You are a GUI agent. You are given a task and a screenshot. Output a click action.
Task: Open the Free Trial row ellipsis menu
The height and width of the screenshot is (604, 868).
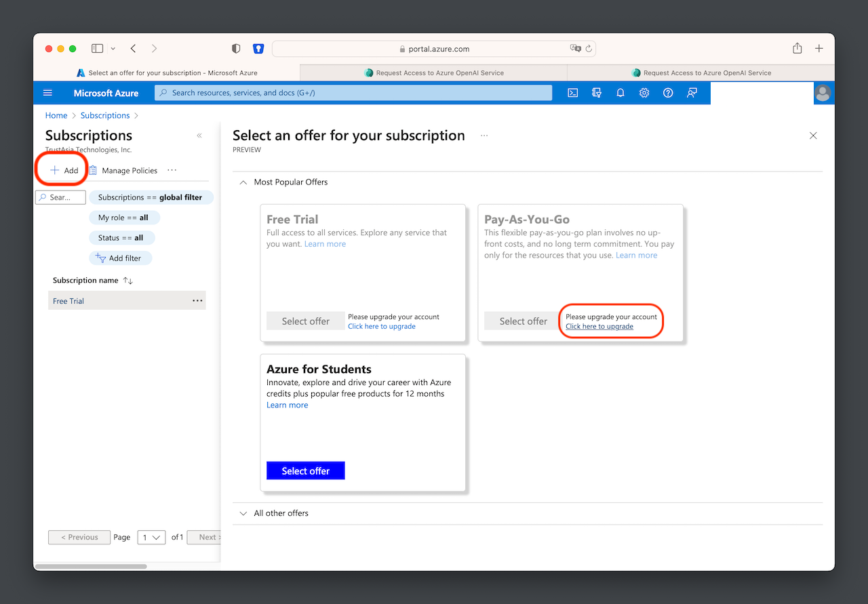point(197,300)
